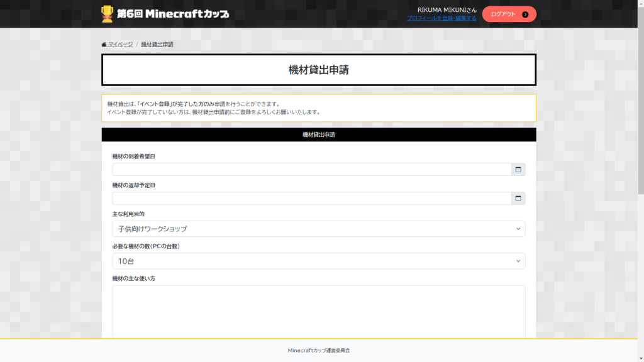Open the プロフィールを登録・編集する link

point(441,18)
